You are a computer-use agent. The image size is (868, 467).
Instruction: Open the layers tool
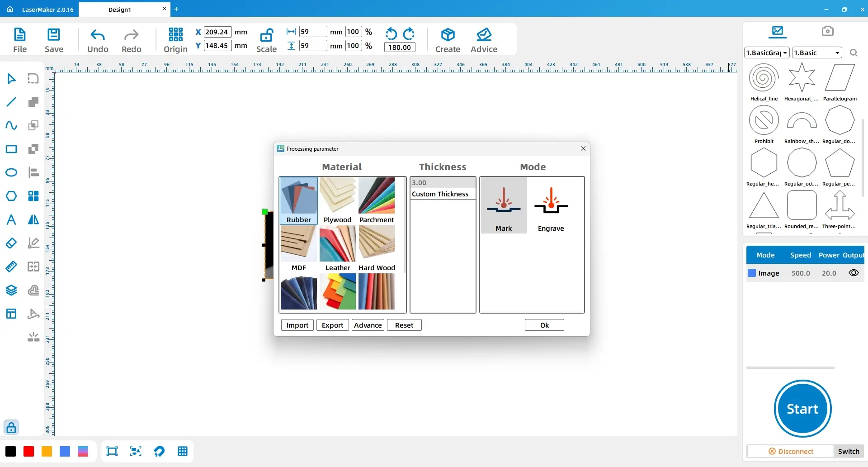pyautogui.click(x=11, y=290)
